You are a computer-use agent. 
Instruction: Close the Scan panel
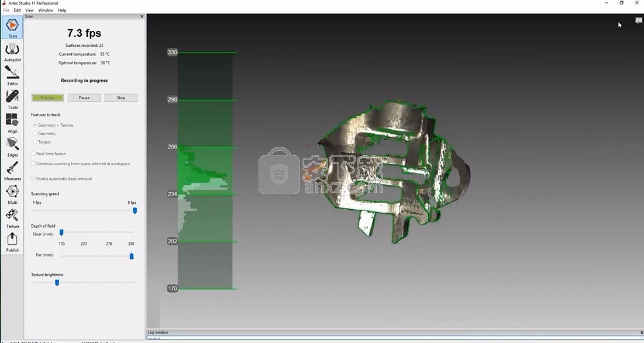pyautogui.click(x=142, y=16)
